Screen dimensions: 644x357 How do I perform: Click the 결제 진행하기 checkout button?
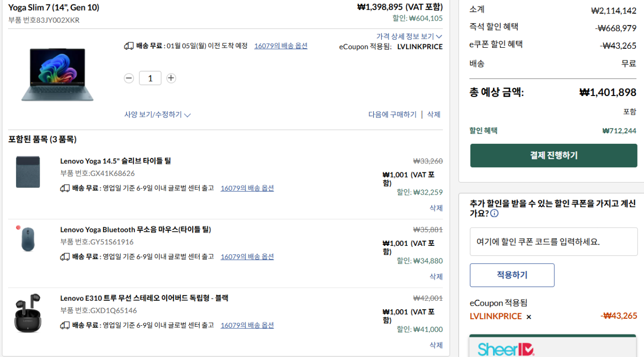pos(553,155)
